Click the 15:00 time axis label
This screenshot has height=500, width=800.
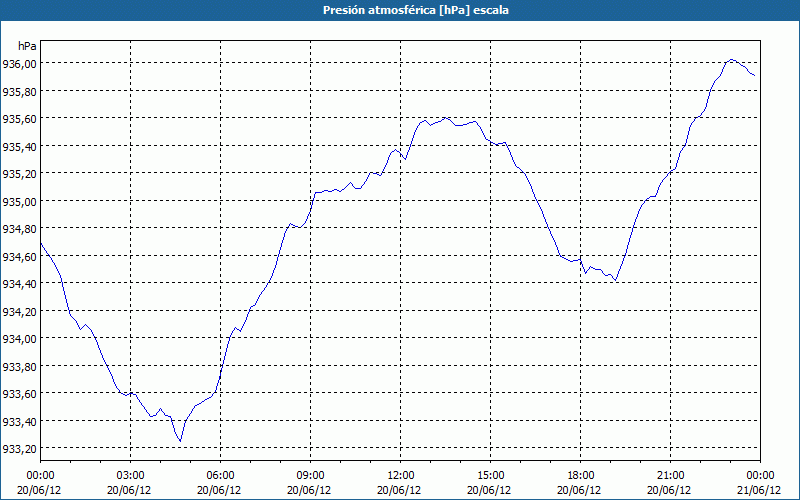[x=490, y=476]
